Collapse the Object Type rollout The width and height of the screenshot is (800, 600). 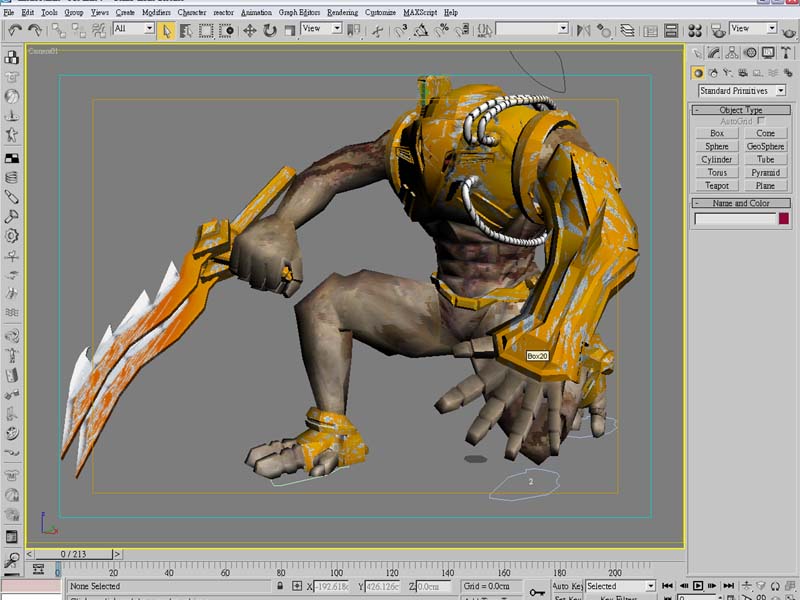(741, 110)
